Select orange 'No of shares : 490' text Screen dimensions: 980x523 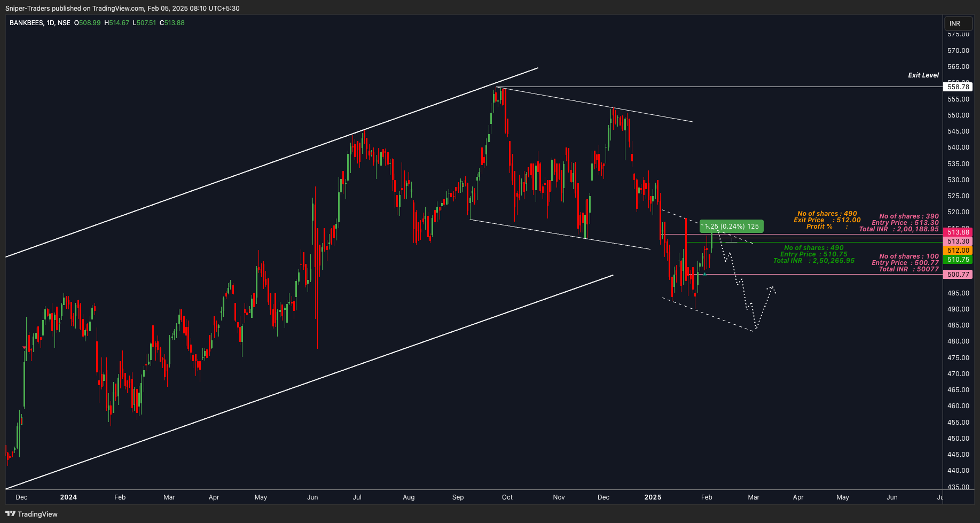coord(827,214)
